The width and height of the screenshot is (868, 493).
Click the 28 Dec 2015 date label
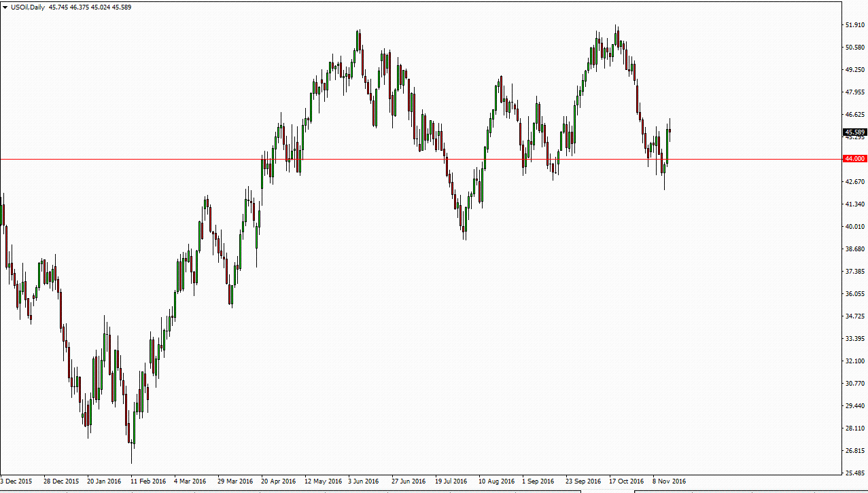coord(61,481)
